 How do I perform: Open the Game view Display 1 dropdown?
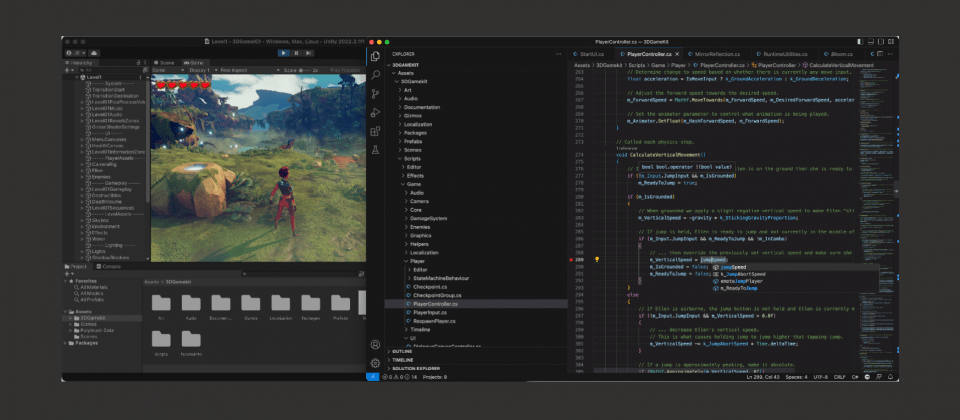coord(202,70)
